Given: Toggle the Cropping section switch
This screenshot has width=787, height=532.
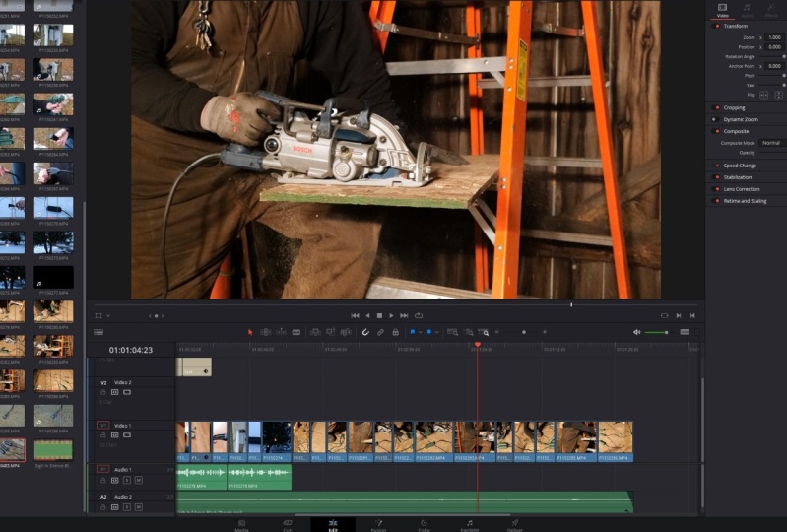Looking at the screenshot, I should click(x=716, y=108).
